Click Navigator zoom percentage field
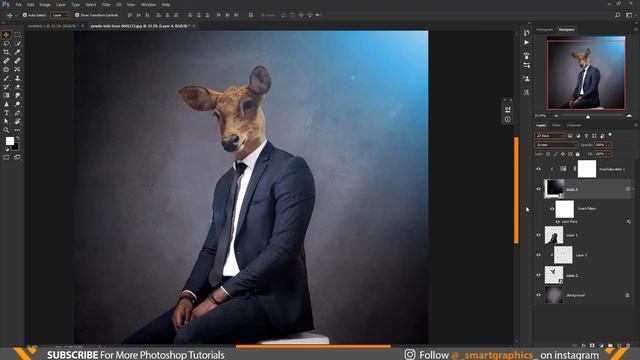640x360 pixels. pyautogui.click(x=540, y=116)
